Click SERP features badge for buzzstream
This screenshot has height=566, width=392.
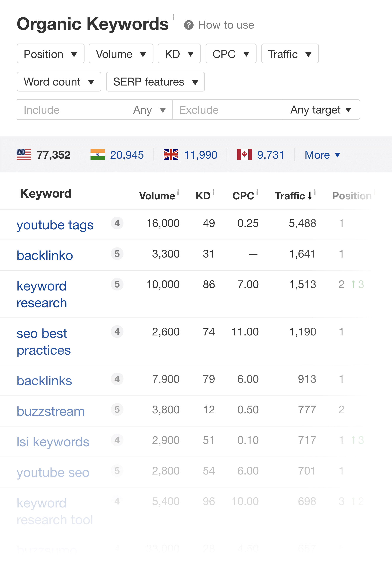[117, 410]
